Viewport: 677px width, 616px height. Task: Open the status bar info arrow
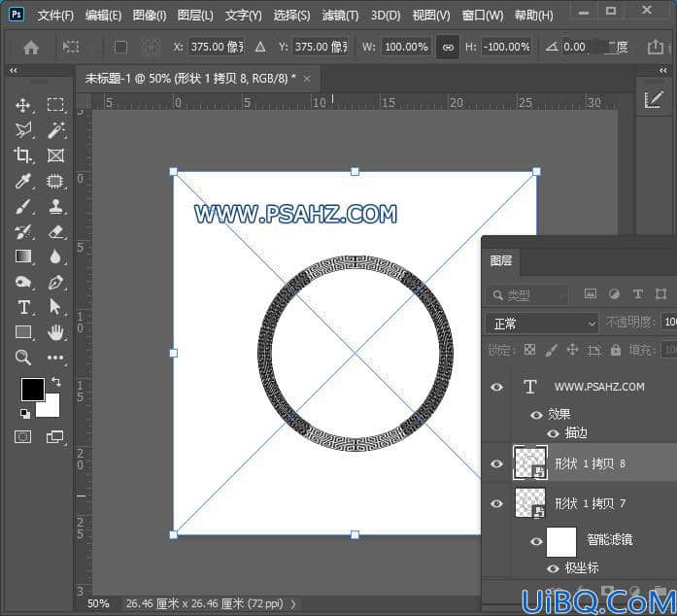pyautogui.click(x=293, y=604)
